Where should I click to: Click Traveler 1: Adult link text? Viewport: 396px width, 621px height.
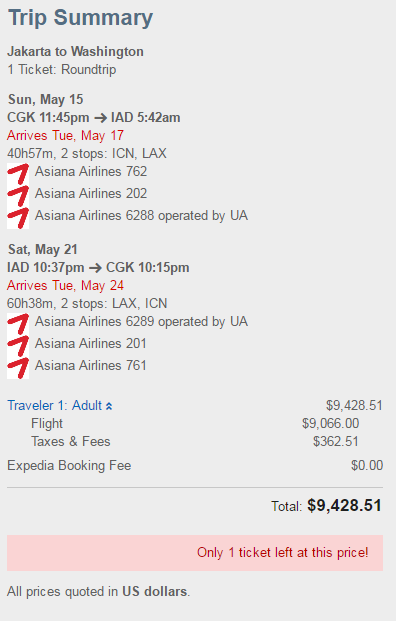(x=55, y=406)
